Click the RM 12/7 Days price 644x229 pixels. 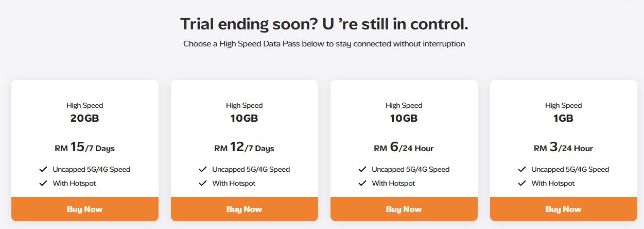(244, 148)
